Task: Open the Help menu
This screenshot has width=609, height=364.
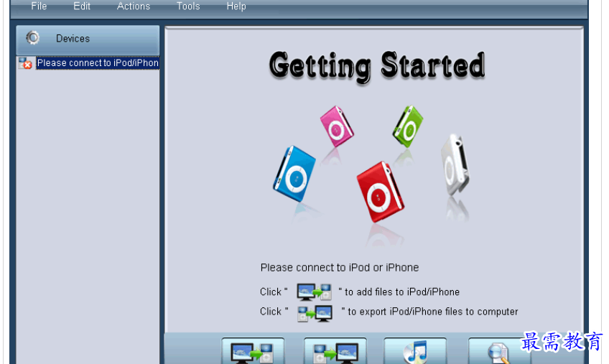Action: (x=236, y=6)
